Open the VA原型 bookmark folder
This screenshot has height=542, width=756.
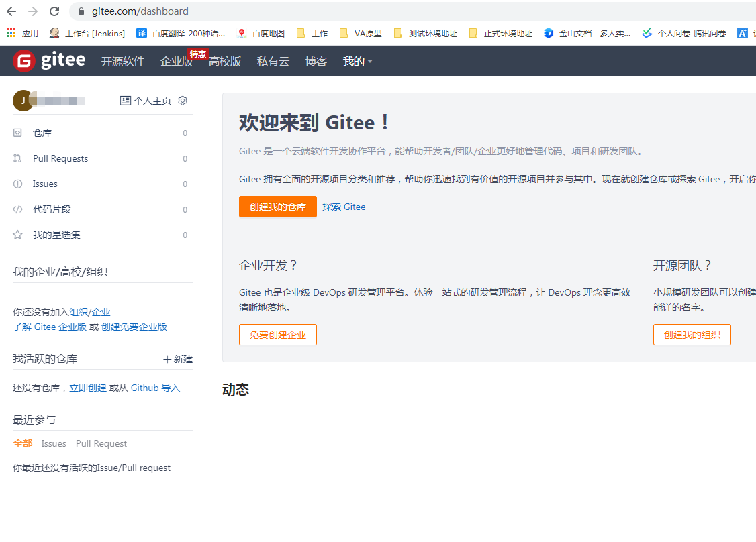361,33
